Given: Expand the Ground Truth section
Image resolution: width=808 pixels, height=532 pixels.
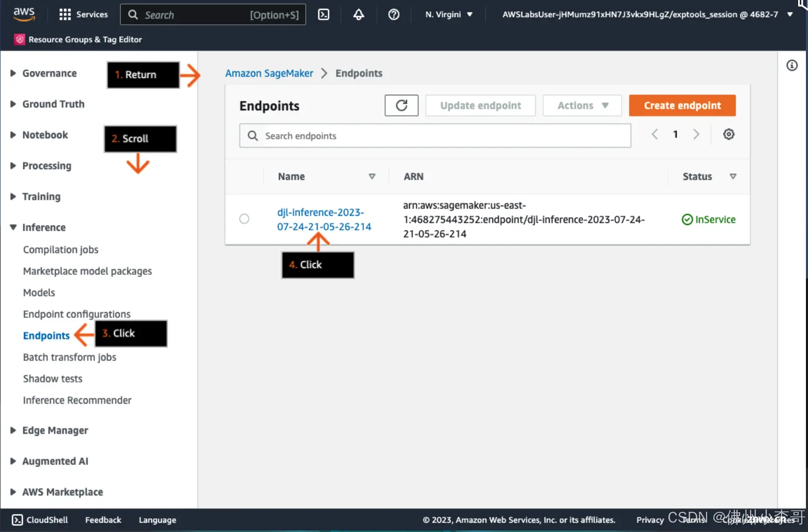Looking at the screenshot, I should tap(13, 104).
